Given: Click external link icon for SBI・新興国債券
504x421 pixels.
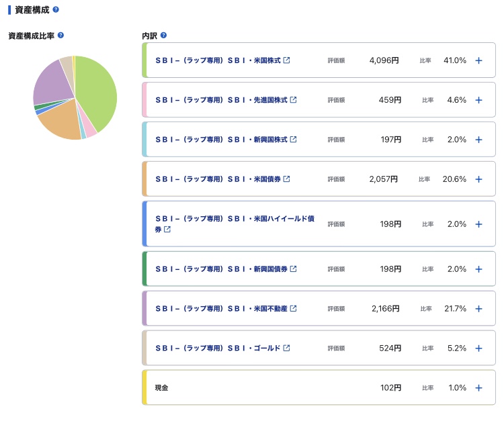Looking at the screenshot, I should pos(293,269).
